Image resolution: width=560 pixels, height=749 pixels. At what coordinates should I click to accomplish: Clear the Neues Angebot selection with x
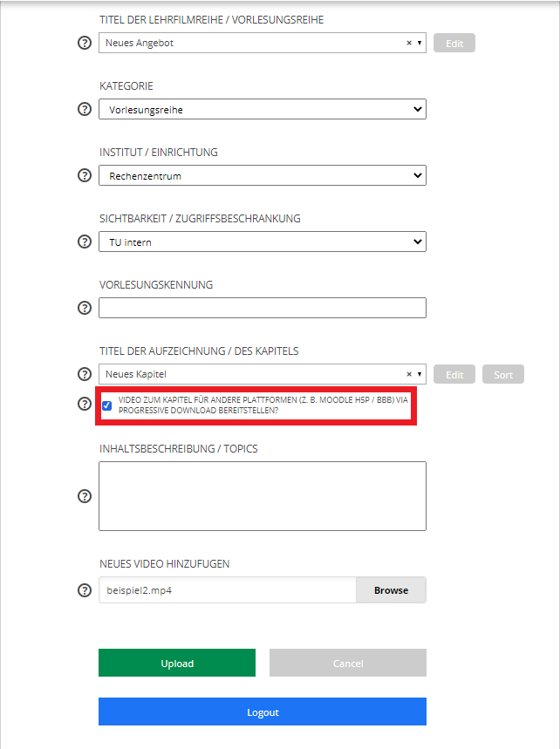tap(409, 43)
